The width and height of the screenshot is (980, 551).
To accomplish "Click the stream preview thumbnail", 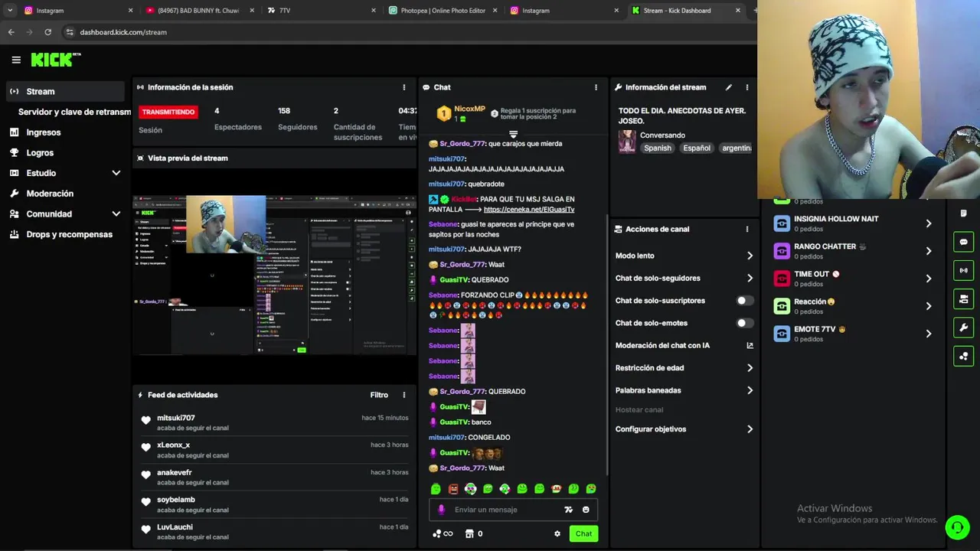I will coord(274,274).
